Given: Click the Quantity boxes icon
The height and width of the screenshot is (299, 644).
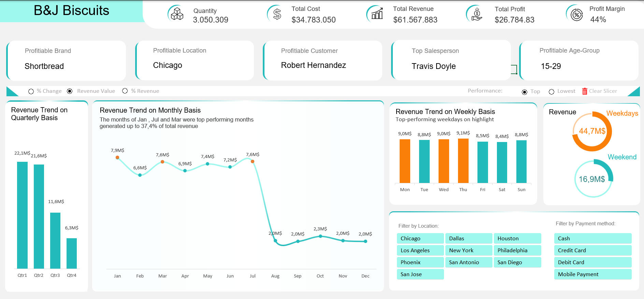Looking at the screenshot, I should click(177, 14).
